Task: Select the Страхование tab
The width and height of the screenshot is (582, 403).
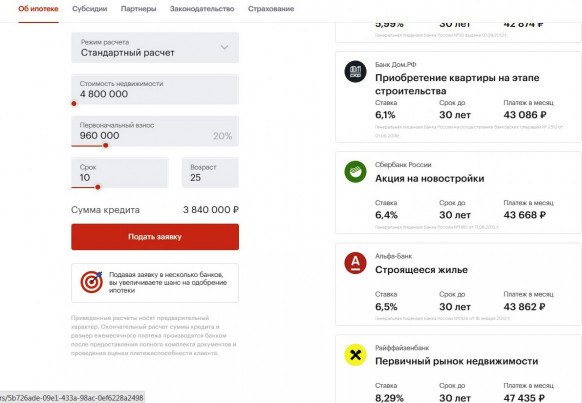Action: coord(271,9)
